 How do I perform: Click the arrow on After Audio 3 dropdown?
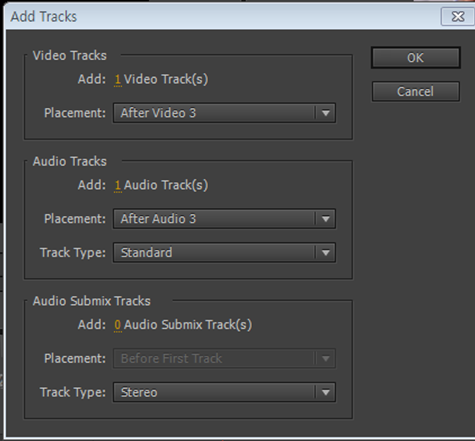pos(326,219)
